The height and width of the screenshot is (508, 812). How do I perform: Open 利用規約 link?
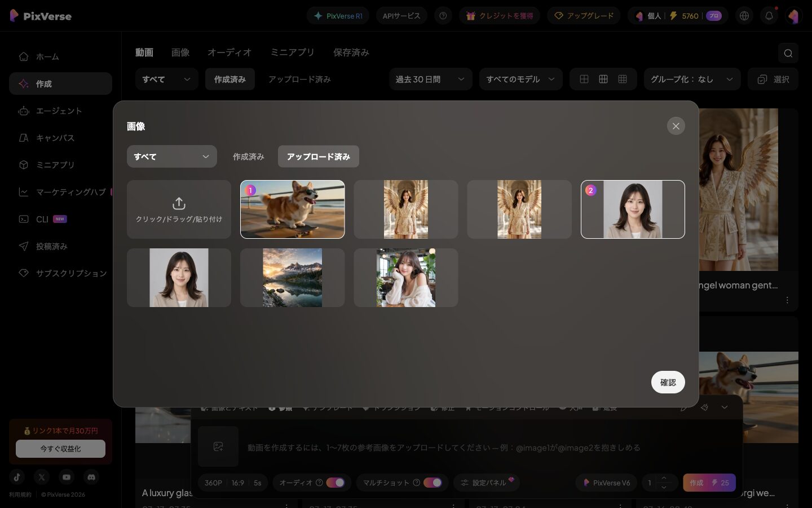[20, 494]
